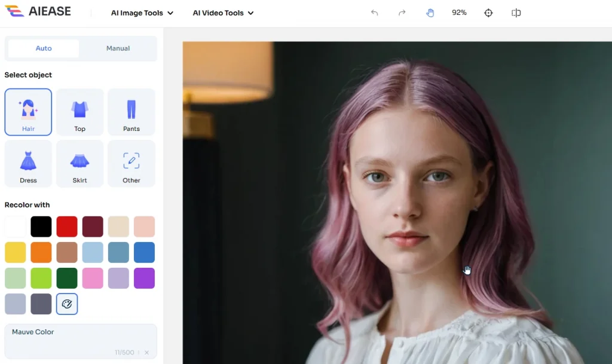Open the 92% zoom level control

(459, 13)
